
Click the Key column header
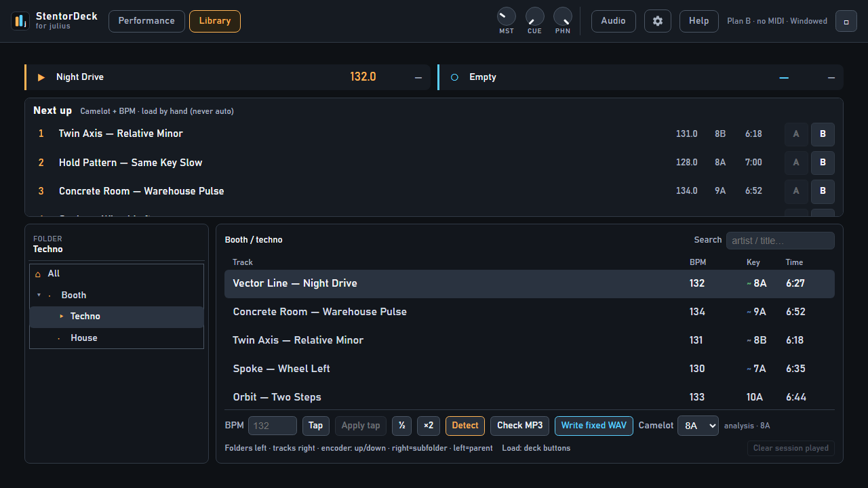753,262
